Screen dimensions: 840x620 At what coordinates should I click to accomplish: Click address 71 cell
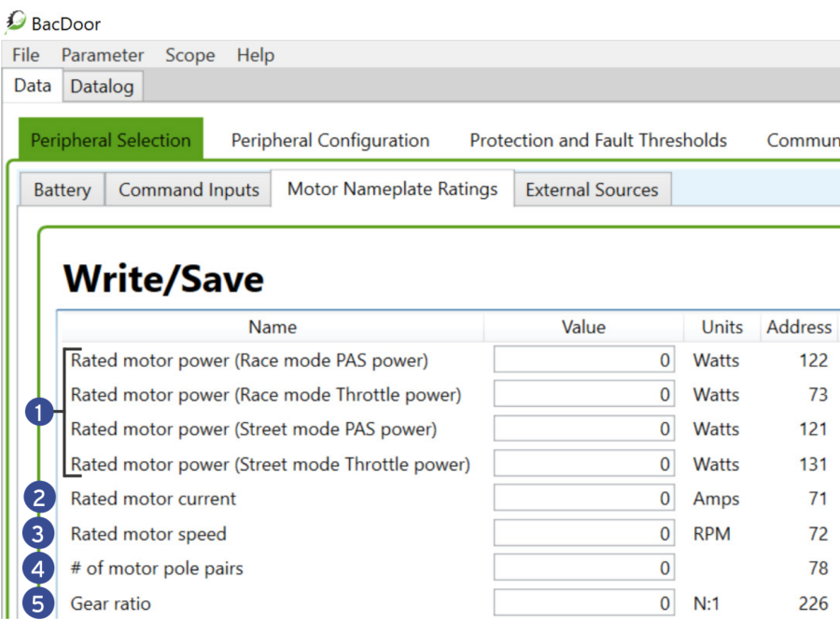pos(818,499)
